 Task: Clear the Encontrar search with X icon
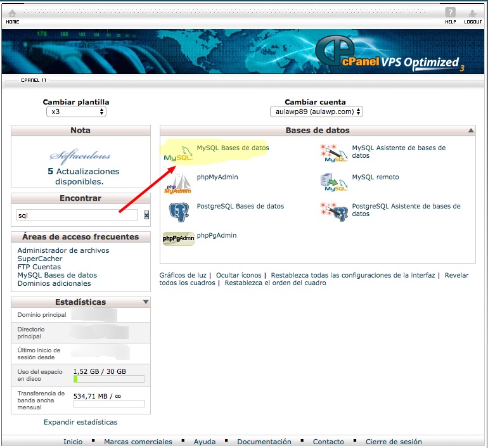[146, 215]
